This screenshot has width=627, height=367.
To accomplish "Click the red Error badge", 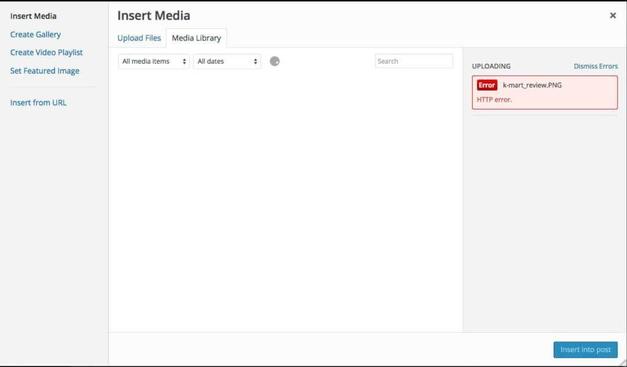I will (487, 85).
